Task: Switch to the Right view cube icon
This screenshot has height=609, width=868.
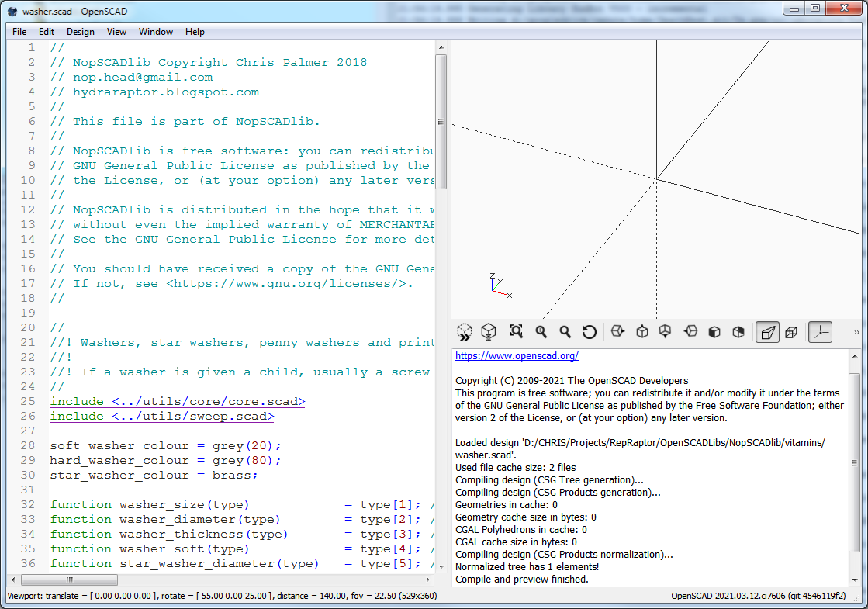Action: pos(617,332)
